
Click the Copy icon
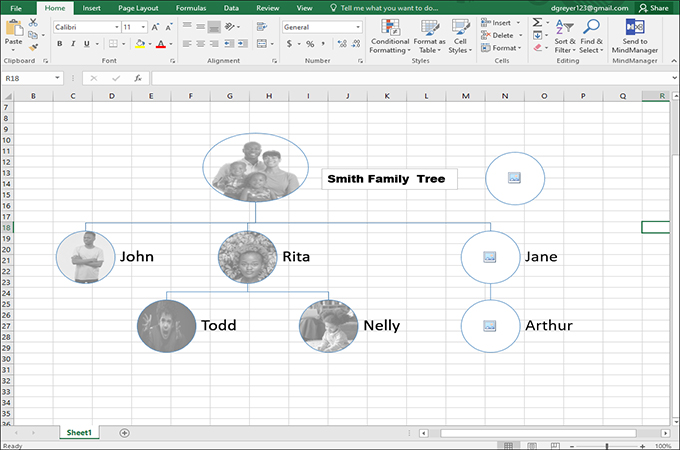pyautogui.click(x=33, y=35)
